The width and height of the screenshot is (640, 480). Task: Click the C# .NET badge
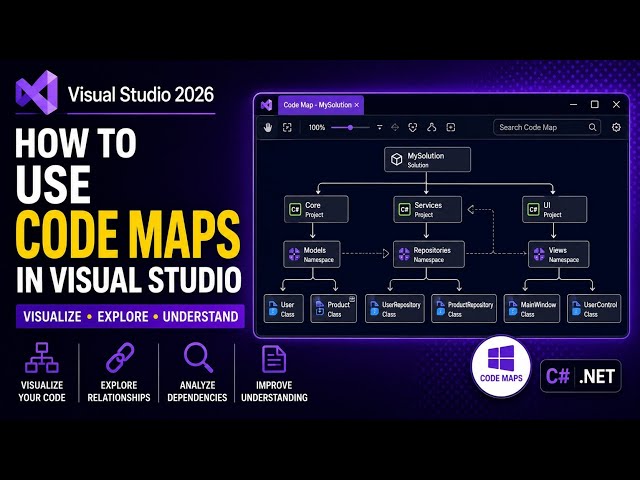580,376
